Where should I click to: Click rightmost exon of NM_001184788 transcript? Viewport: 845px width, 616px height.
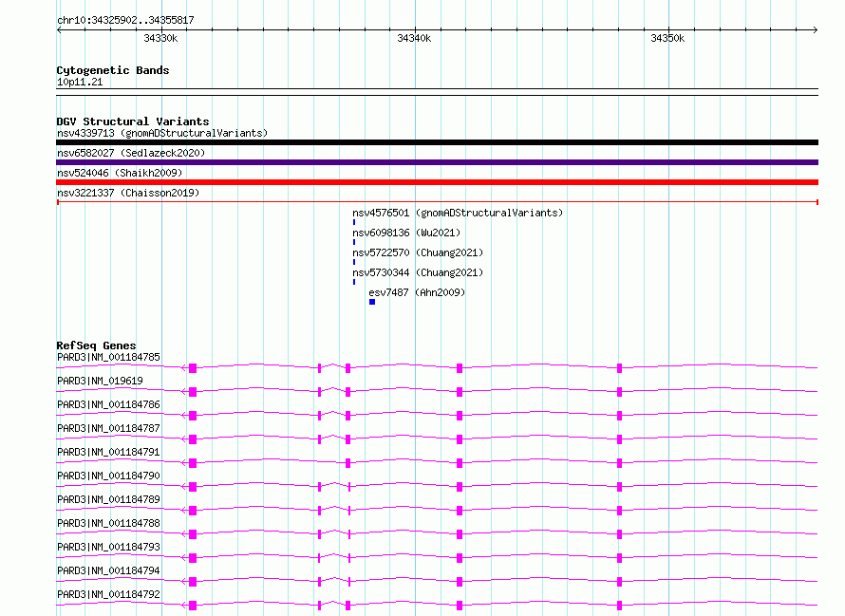[x=619, y=534]
